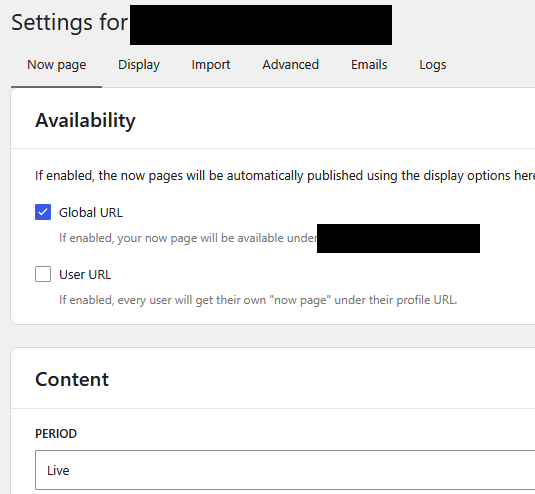Go to the Advanced settings tab
535x494 pixels.
point(290,65)
